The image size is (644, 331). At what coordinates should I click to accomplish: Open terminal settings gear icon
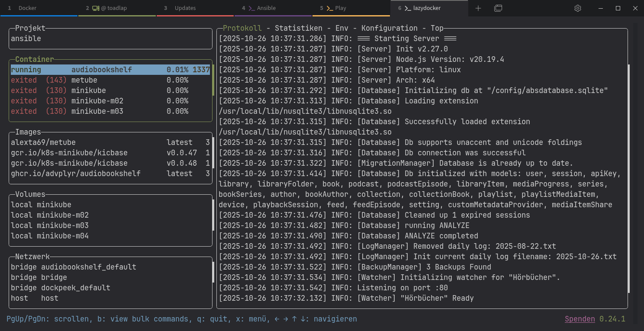577,8
